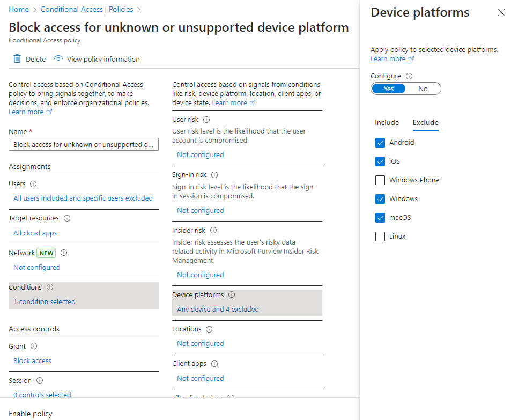Close the Device platforms panel

pyautogui.click(x=501, y=12)
